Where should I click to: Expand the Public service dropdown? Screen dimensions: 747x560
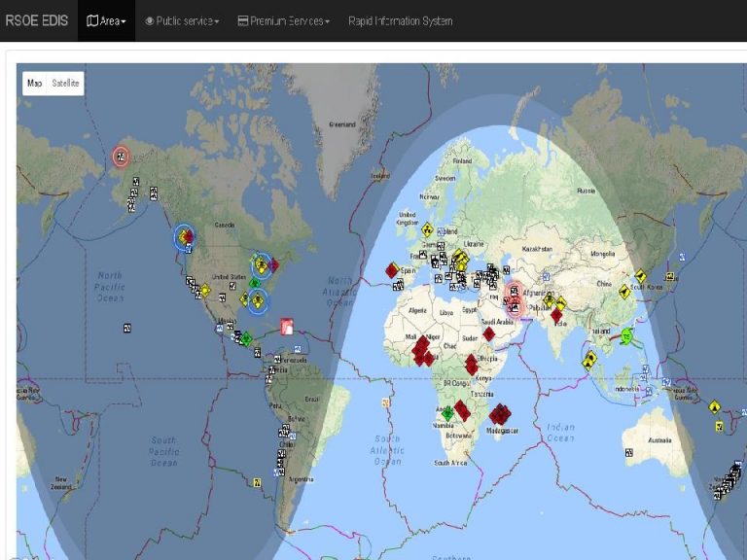pyautogui.click(x=182, y=20)
